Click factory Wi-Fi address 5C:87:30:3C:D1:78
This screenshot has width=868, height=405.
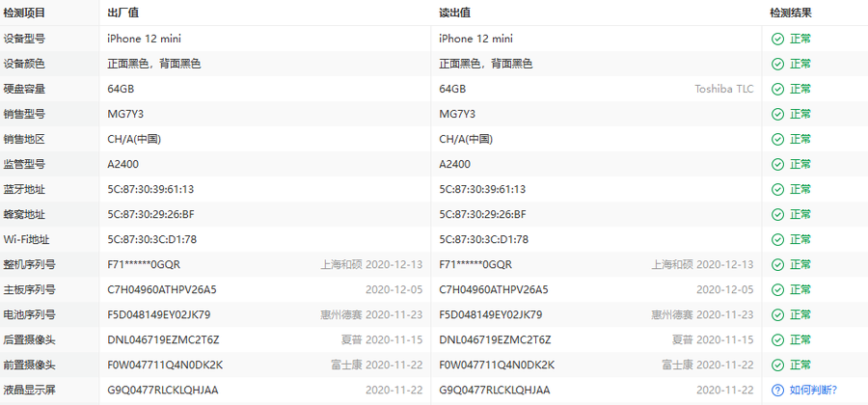coord(152,239)
